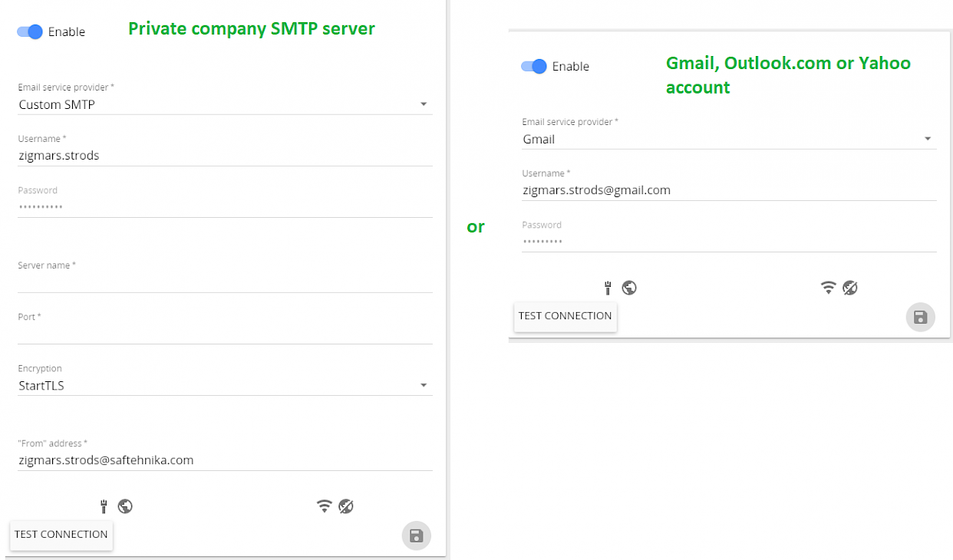Click crossed-out globe icon in Custom SMTP panel

pos(346,506)
